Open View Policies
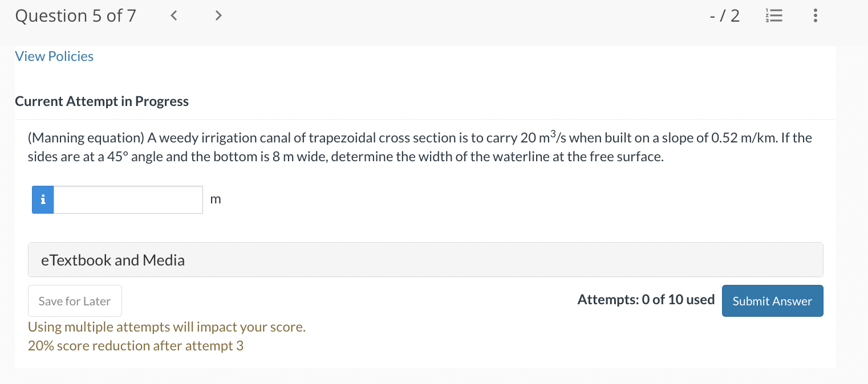The image size is (868, 384). [54, 56]
